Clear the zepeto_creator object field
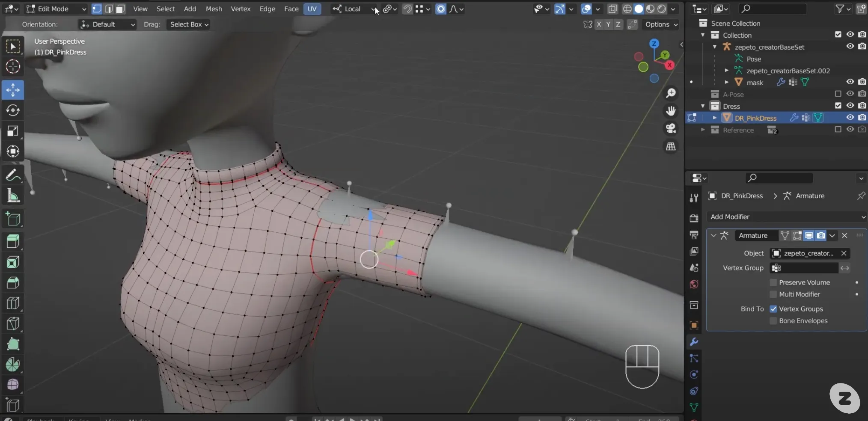868x421 pixels. pyautogui.click(x=844, y=253)
